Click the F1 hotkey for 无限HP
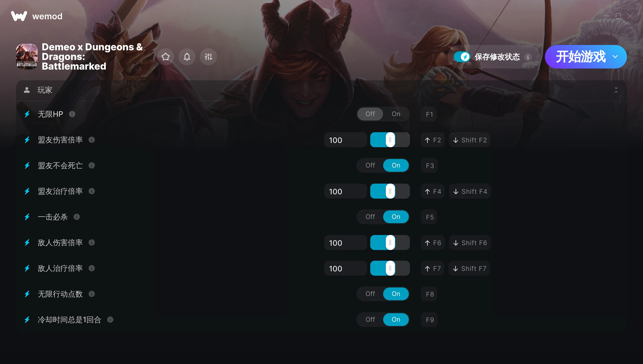 click(x=429, y=114)
